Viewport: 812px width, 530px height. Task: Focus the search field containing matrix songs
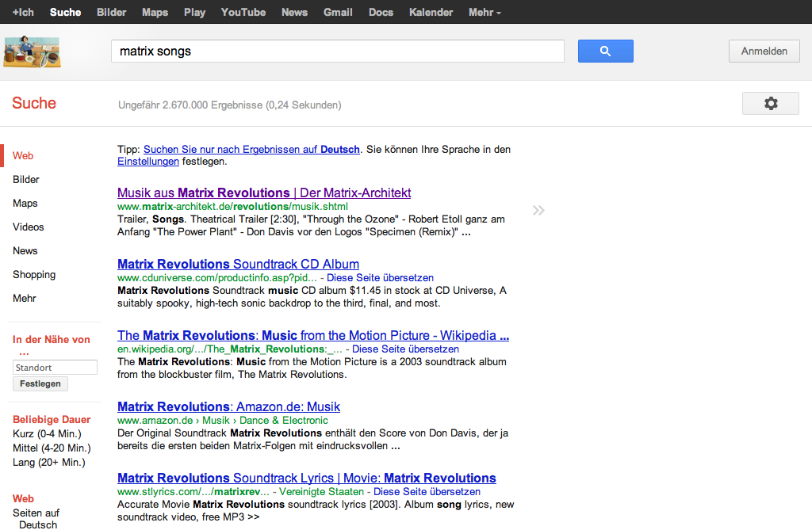338,51
